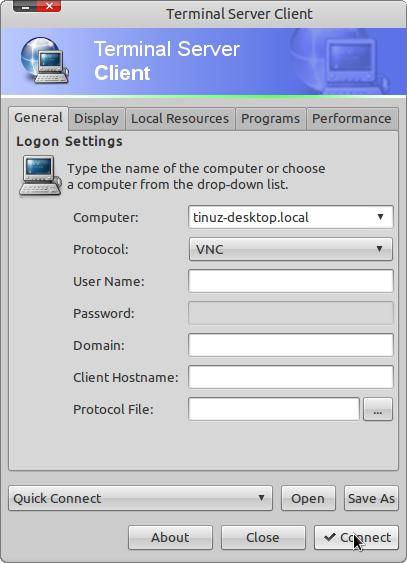The height and width of the screenshot is (563, 407).
Task: Click the checkmark icon on Connect button
Action: tap(329, 537)
